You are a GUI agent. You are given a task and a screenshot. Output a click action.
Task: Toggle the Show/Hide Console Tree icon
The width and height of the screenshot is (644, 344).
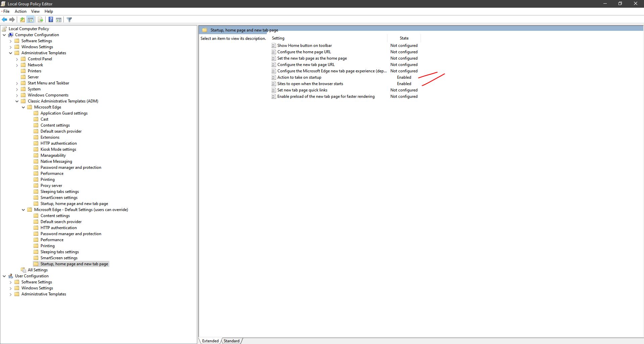pyautogui.click(x=30, y=20)
